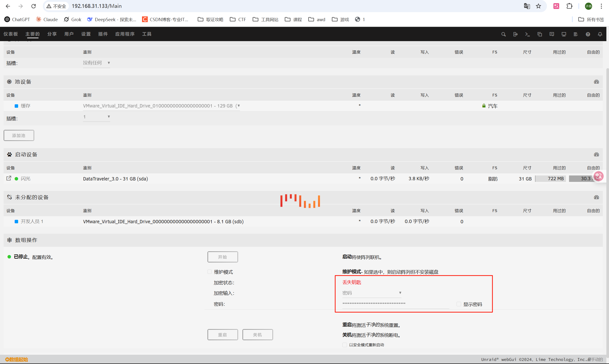Toggle the 显示密码 checkbox

pyautogui.click(x=459, y=304)
